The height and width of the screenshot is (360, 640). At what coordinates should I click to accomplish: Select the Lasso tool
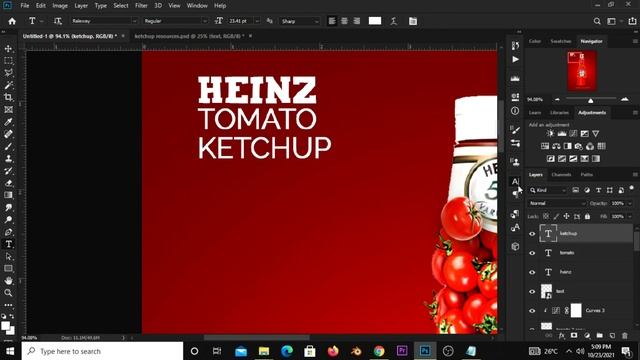[8, 73]
